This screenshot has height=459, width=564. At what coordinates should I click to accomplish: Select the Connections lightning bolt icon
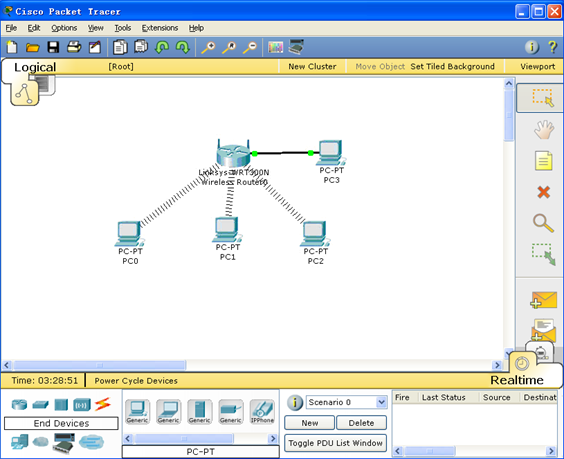point(103,404)
